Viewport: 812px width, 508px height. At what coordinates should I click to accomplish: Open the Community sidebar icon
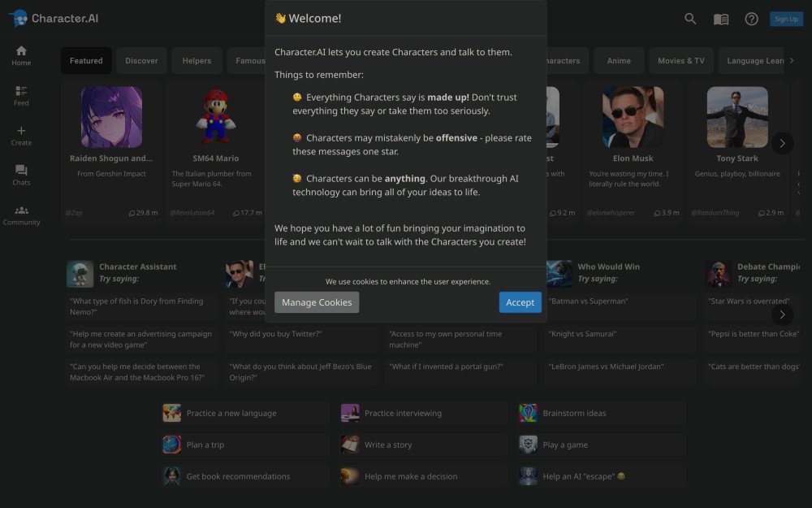pos(21,215)
